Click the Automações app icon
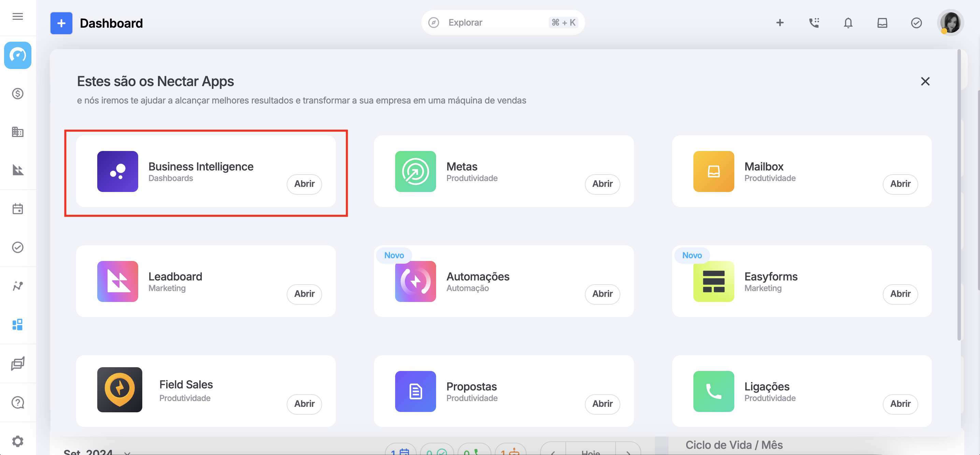 point(415,281)
